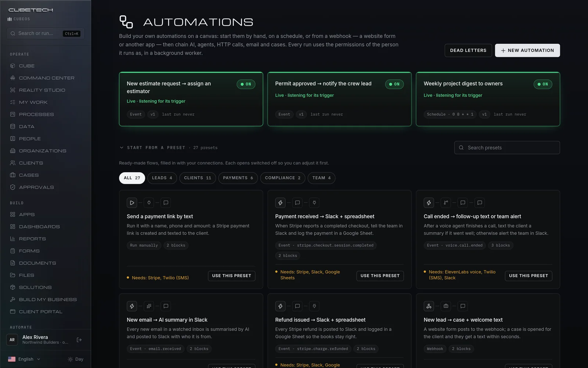Create a New Automation
This screenshot has height=368, width=588.
(527, 50)
